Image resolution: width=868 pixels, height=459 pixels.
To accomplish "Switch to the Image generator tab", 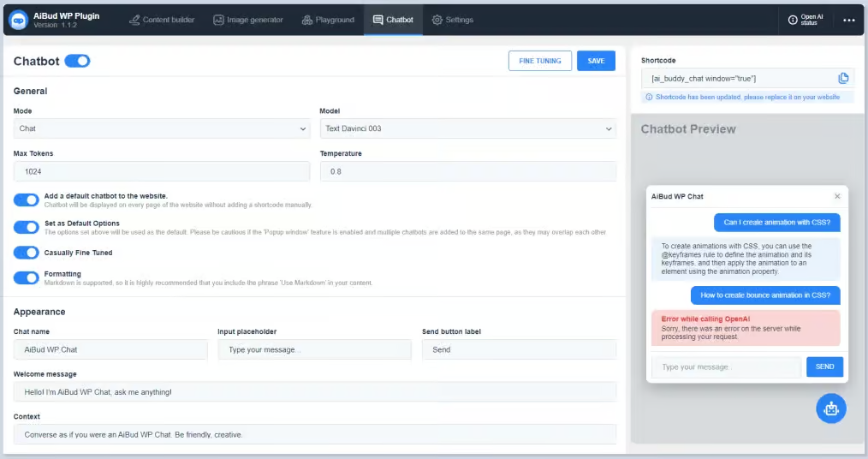I will pos(247,20).
